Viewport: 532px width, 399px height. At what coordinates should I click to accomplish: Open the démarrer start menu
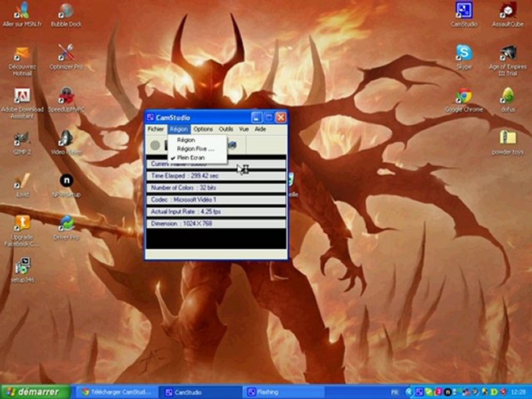[35, 392]
